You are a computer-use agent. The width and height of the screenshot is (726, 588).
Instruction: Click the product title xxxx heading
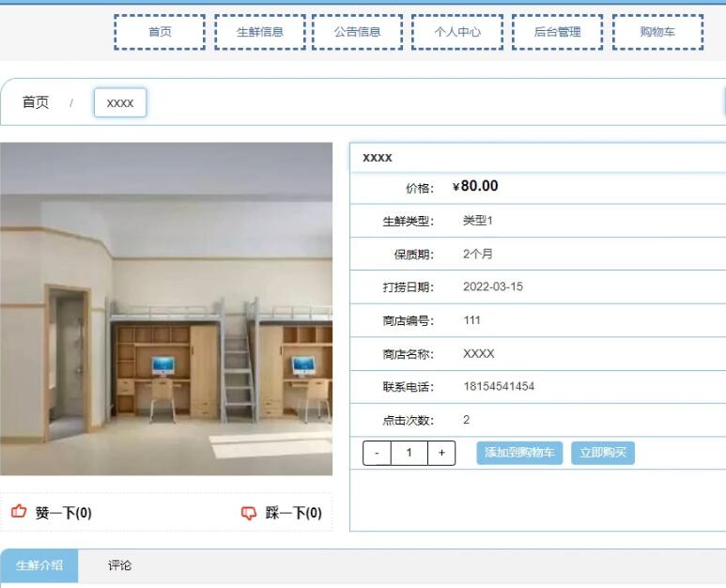point(378,158)
